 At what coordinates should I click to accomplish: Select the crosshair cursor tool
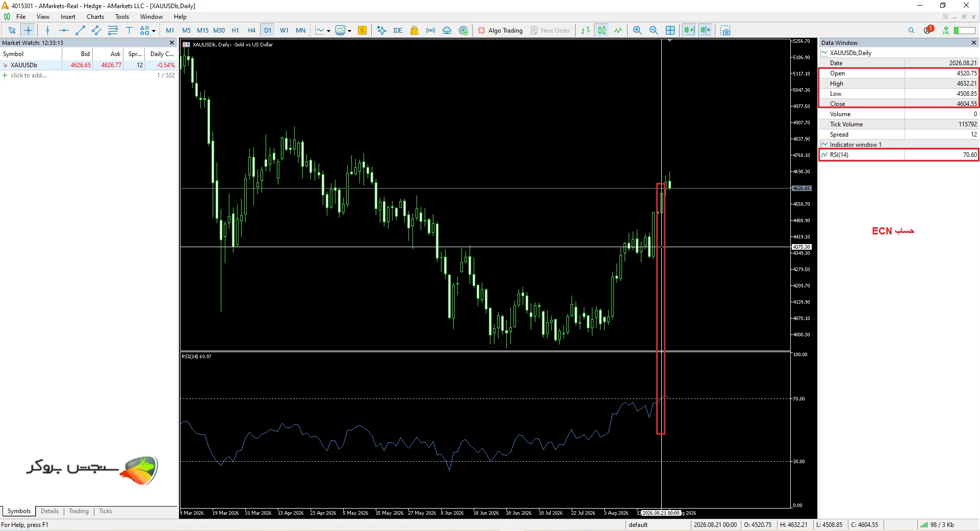point(28,31)
